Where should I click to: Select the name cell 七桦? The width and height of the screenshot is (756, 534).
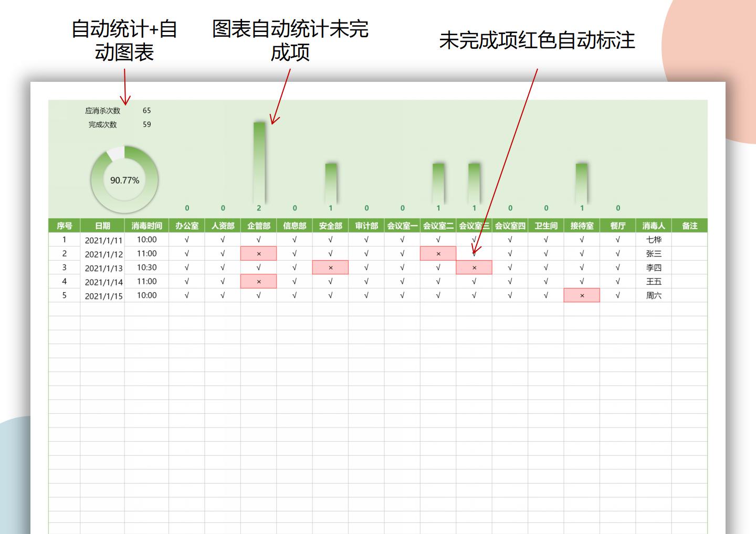(x=654, y=240)
